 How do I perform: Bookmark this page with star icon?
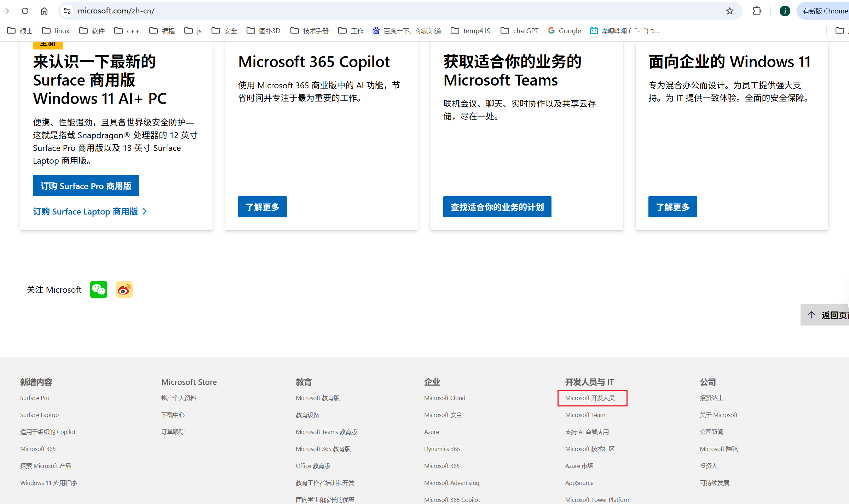729,11
